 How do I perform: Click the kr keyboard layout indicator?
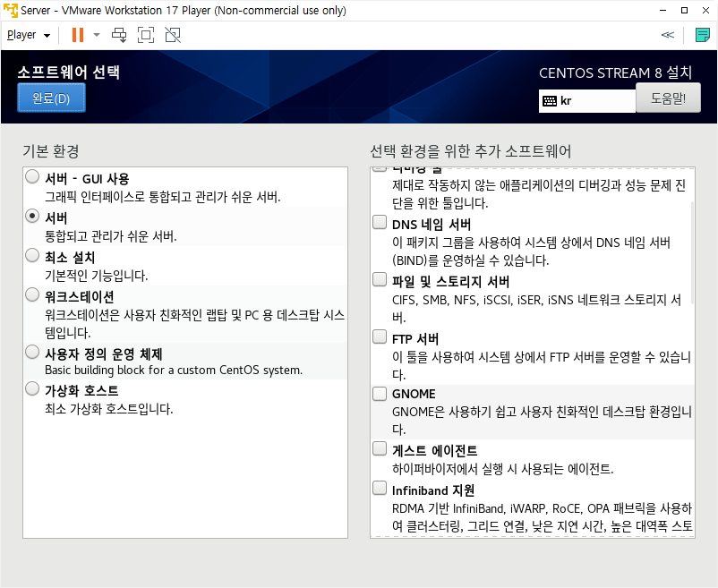pyautogui.click(x=587, y=100)
